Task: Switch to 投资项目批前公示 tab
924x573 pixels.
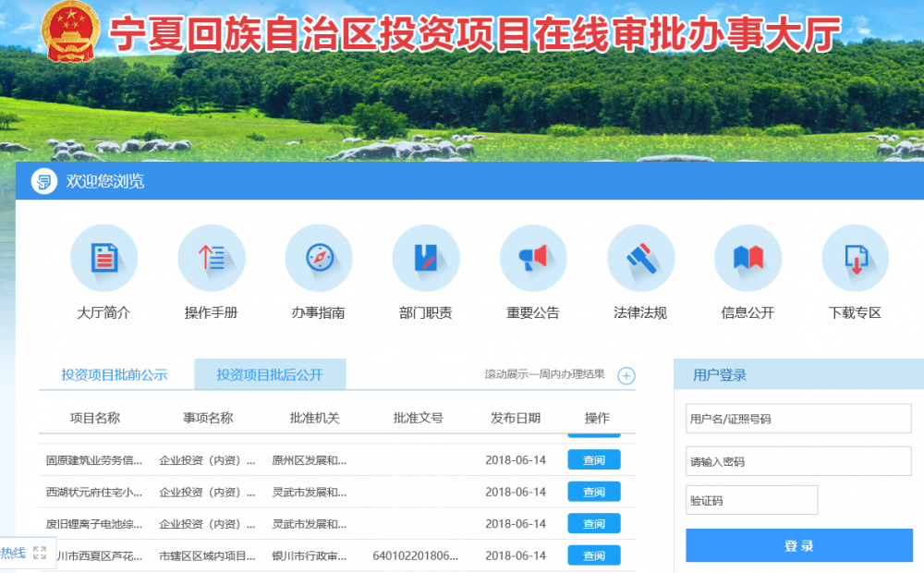Action: pos(115,374)
